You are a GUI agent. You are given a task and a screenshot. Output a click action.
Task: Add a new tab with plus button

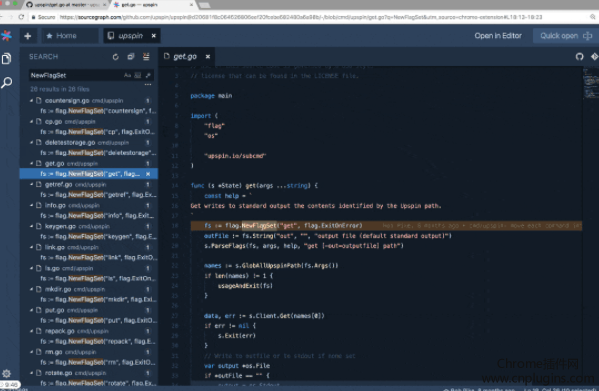point(28,36)
